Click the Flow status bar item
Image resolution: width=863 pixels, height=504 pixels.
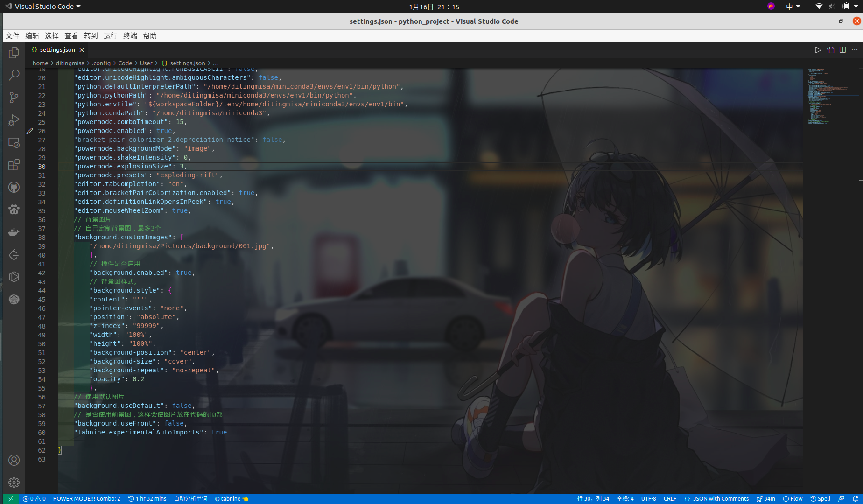point(793,499)
